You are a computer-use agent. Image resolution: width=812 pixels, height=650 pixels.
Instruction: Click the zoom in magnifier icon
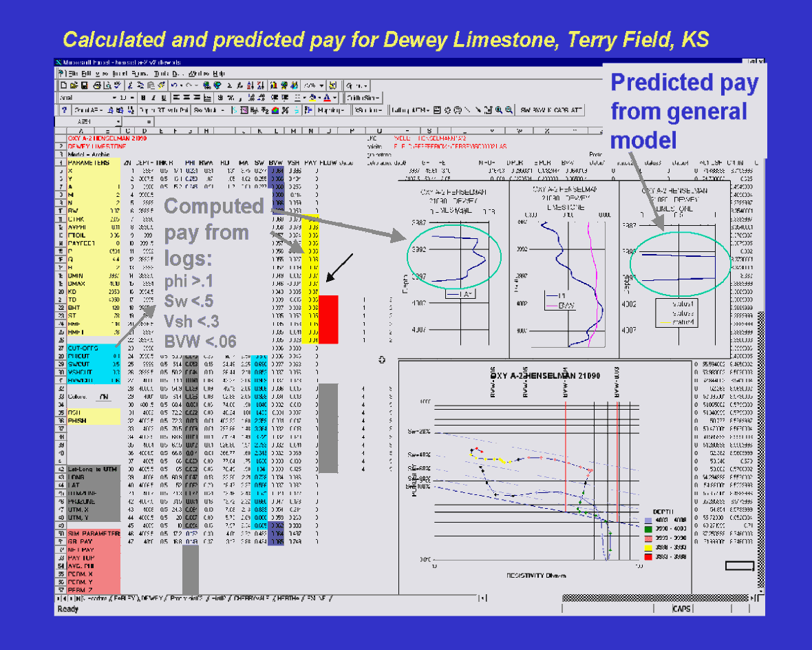click(x=499, y=109)
